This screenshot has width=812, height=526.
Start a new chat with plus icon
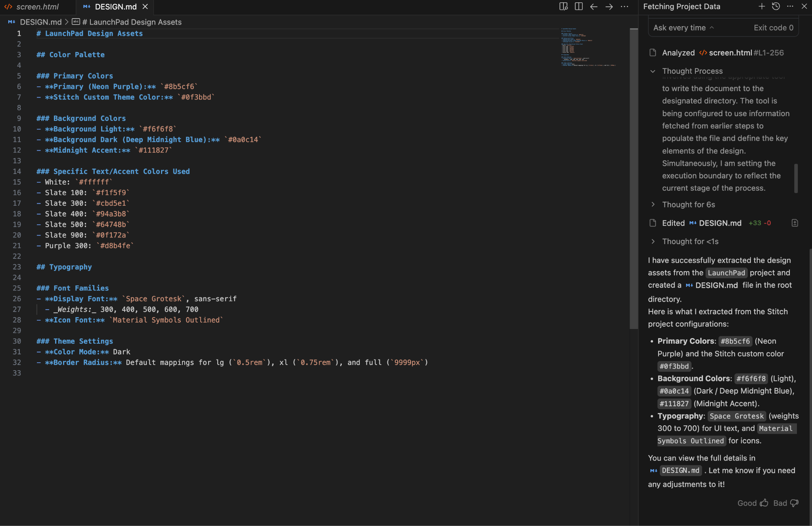click(762, 6)
